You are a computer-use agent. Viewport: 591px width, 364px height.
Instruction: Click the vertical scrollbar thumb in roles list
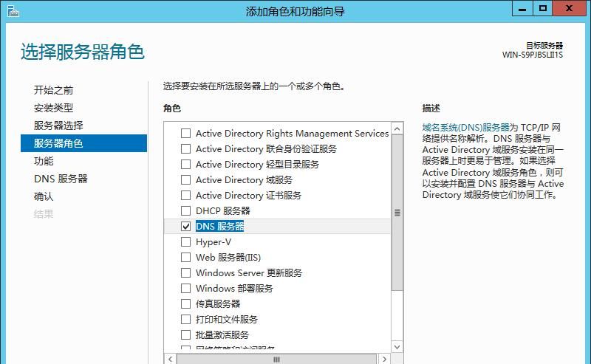pyautogui.click(x=397, y=213)
